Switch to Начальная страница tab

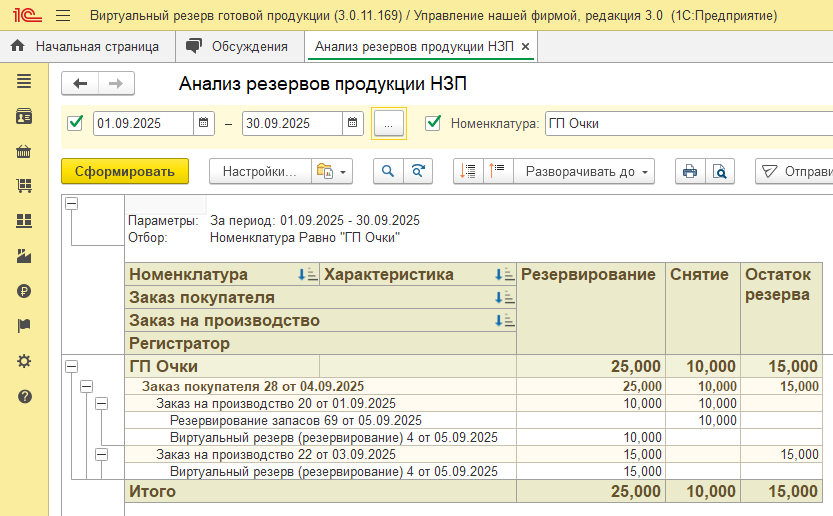coord(88,46)
